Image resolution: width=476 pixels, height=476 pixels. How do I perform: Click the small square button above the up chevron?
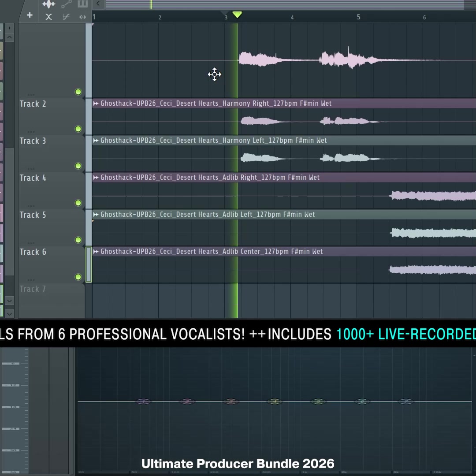(9, 28)
